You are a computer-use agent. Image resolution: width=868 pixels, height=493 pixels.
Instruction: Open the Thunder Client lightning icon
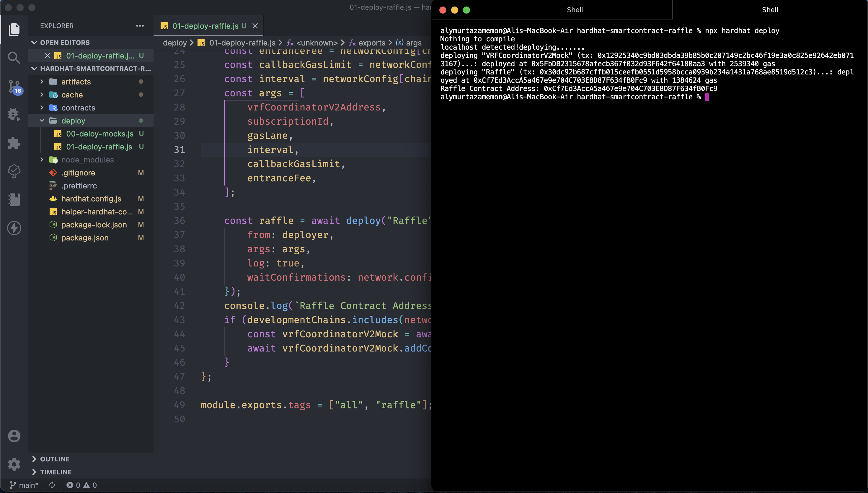(14, 228)
